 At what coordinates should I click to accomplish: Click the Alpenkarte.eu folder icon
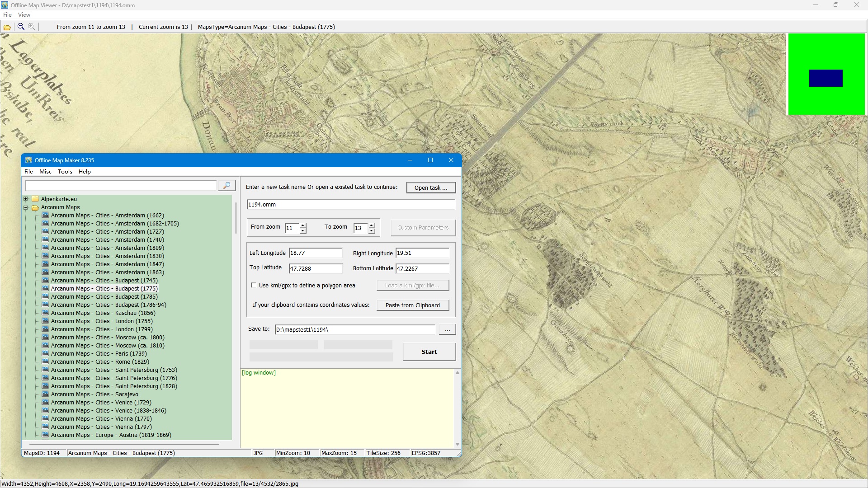35,199
